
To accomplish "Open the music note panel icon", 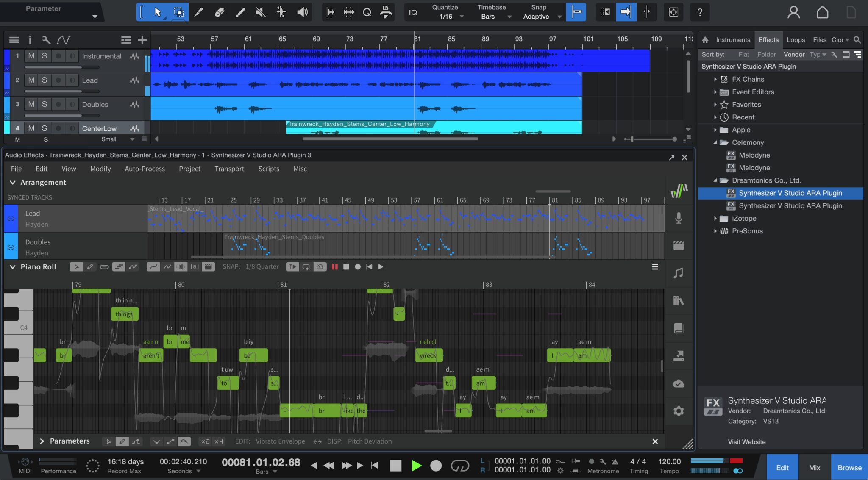I will pyautogui.click(x=679, y=273).
